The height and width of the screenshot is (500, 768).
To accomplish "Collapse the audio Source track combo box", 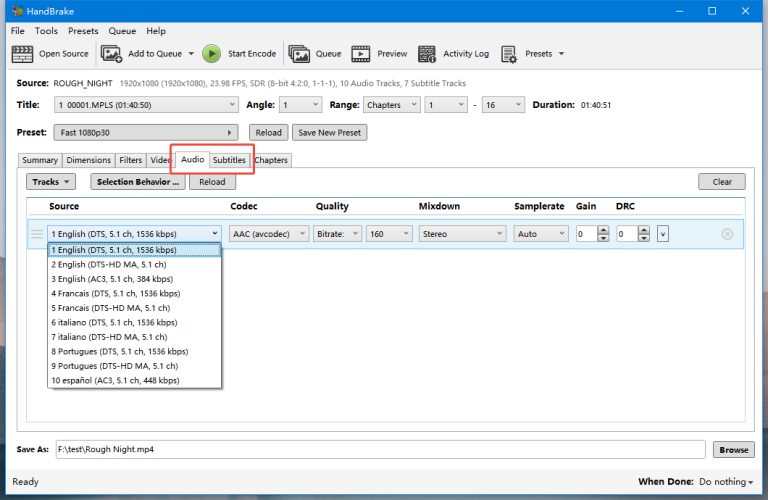I will 134,234.
